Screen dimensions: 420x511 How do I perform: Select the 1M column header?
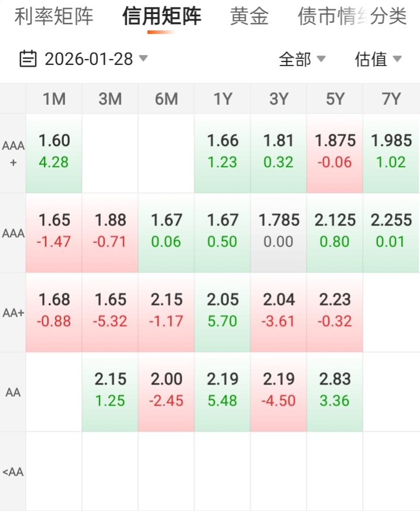click(54, 99)
